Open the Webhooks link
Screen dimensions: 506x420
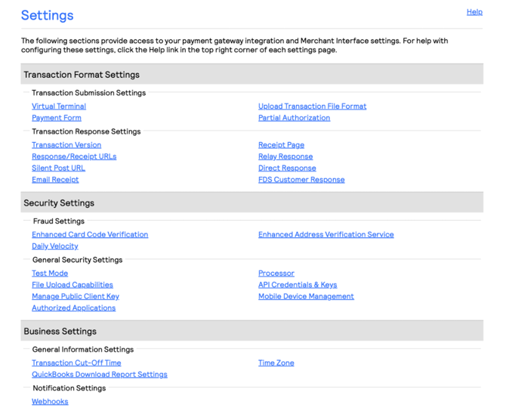50,402
